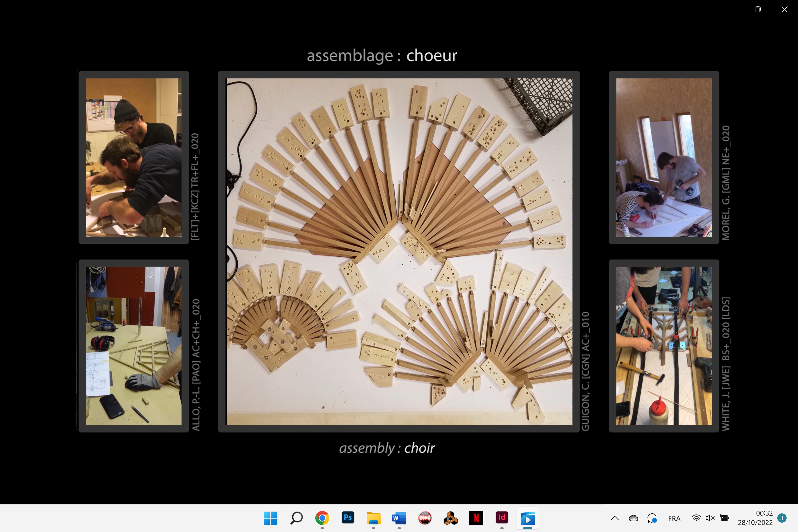Expand hidden system tray icons chevron

pos(615,518)
